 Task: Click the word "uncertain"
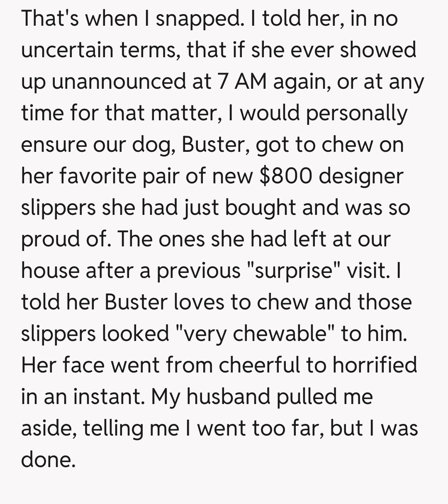67,50
